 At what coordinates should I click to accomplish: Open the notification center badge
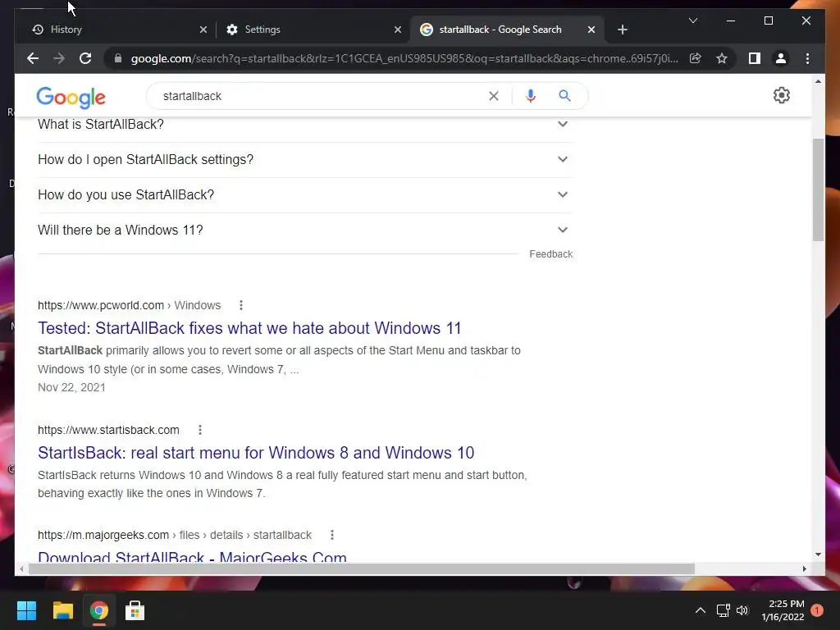pyautogui.click(x=817, y=610)
